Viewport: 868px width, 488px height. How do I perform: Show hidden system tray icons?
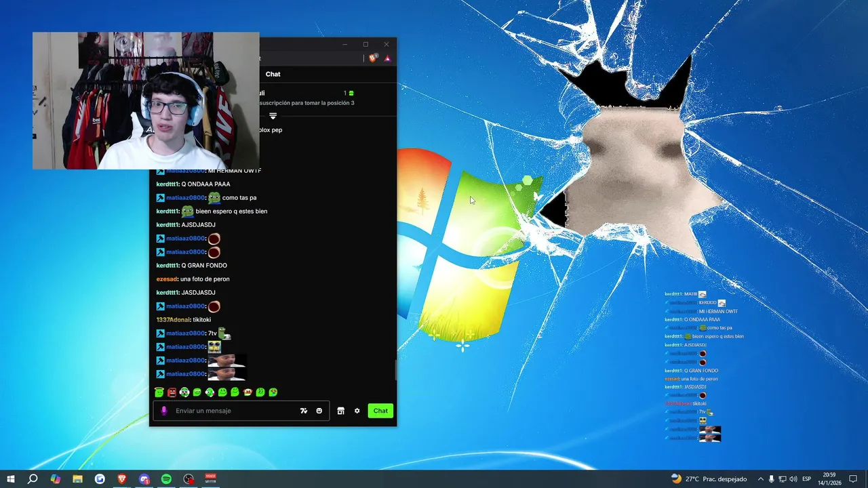[760, 479]
